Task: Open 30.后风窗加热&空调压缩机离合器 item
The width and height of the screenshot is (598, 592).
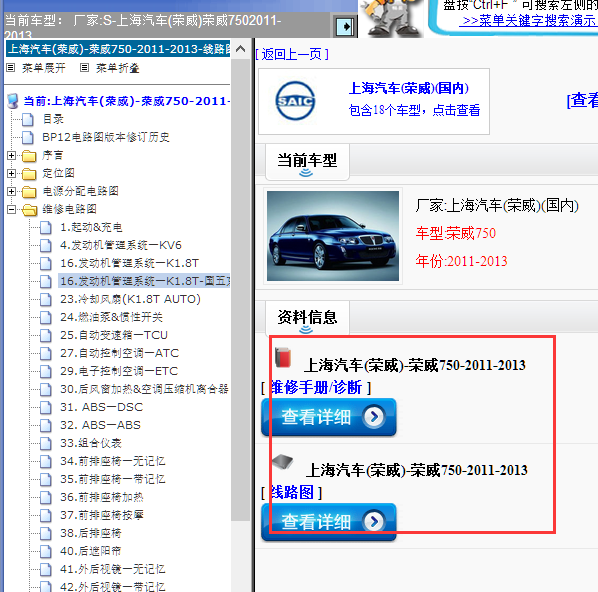Action: click(x=145, y=389)
